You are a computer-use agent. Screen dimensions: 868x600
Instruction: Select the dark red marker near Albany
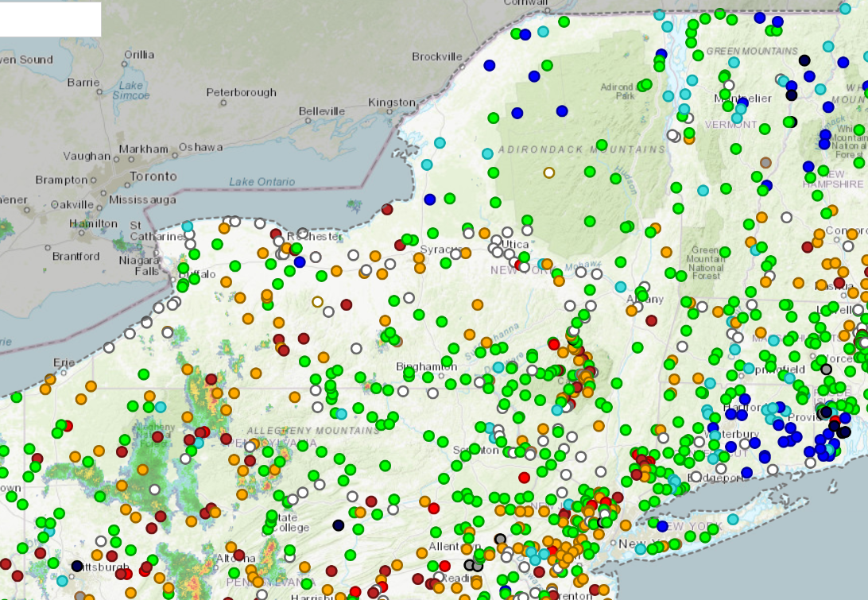coord(651,320)
